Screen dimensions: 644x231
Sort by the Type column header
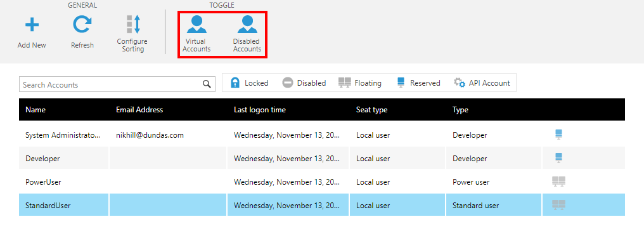(x=460, y=110)
